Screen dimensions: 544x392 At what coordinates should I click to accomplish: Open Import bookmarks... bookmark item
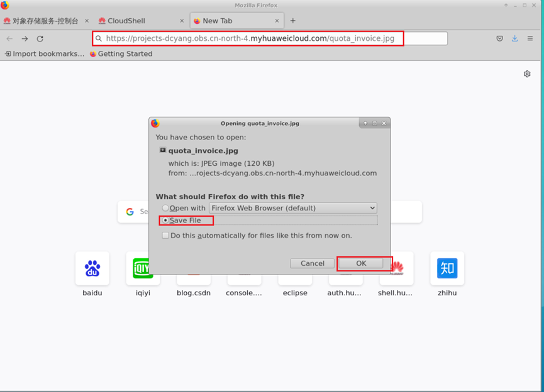45,54
